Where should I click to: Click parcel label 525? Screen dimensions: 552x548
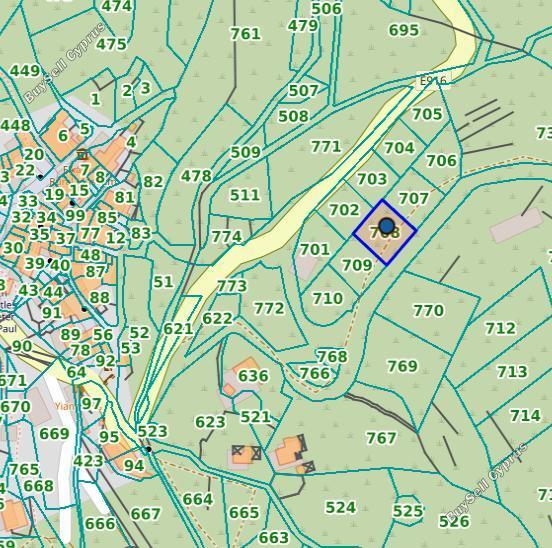408,511
